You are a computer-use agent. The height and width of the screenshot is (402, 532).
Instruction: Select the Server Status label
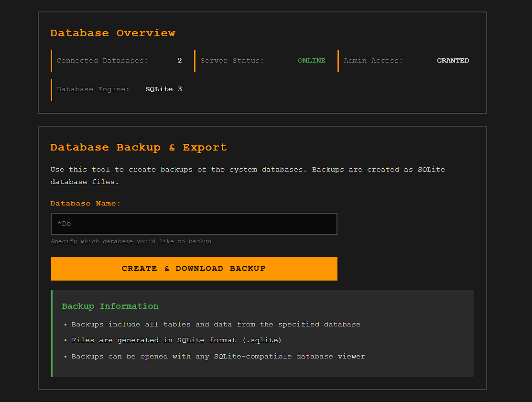[232, 61]
